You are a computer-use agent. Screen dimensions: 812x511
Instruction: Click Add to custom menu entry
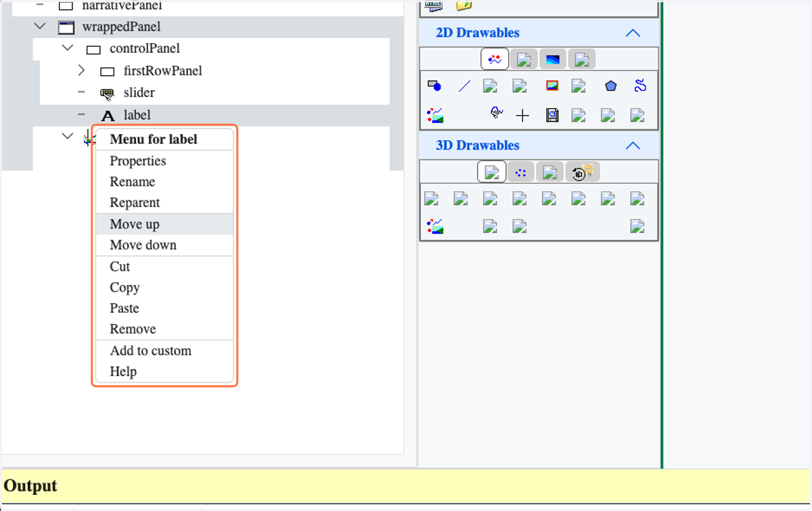pyautogui.click(x=164, y=351)
